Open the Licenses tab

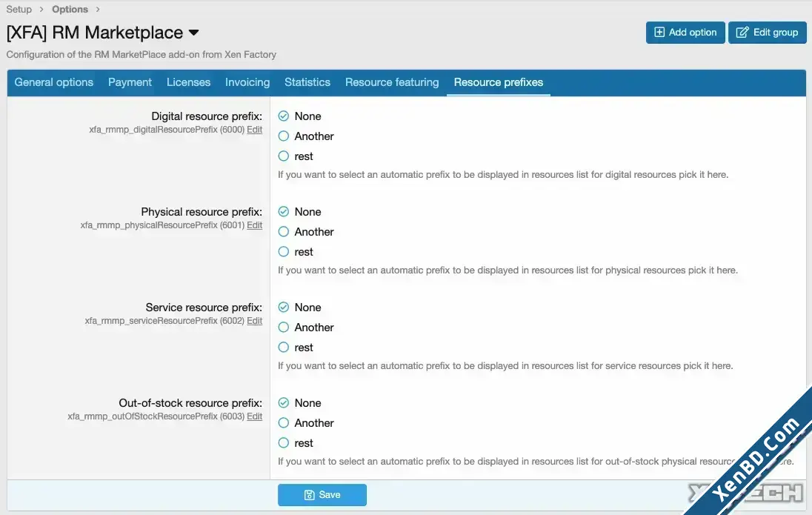pyautogui.click(x=188, y=82)
